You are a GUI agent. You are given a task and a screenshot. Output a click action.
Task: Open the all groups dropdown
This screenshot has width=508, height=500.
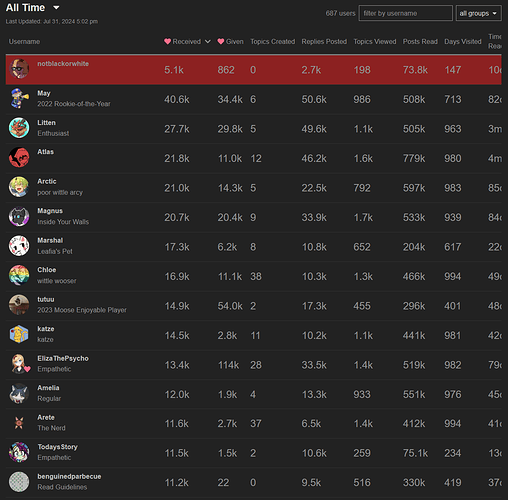(478, 13)
